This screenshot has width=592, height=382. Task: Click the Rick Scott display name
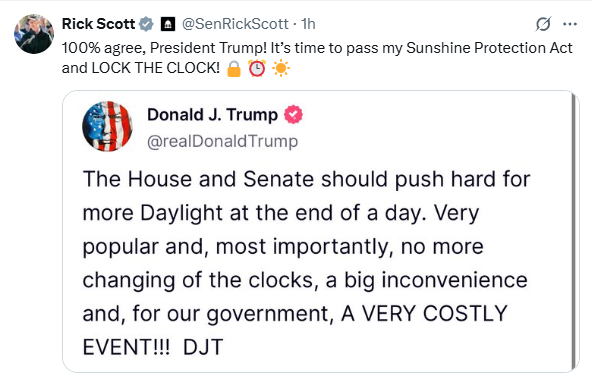(x=98, y=24)
